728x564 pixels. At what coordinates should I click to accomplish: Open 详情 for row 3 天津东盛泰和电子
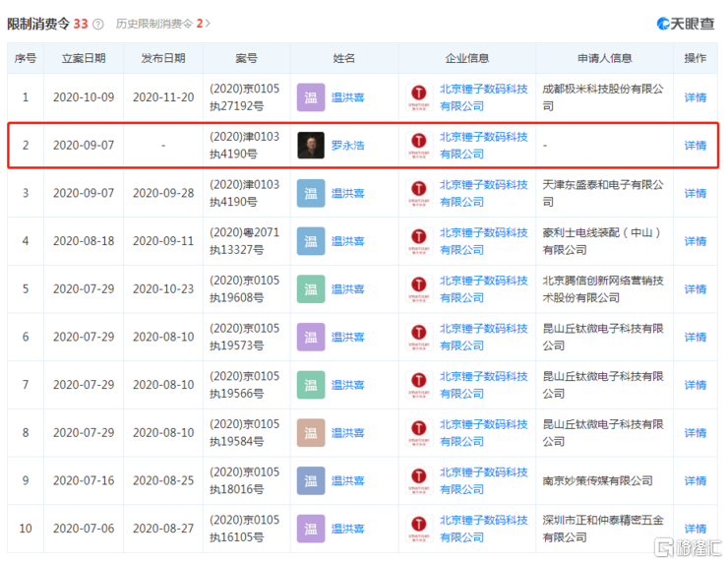[x=695, y=193]
